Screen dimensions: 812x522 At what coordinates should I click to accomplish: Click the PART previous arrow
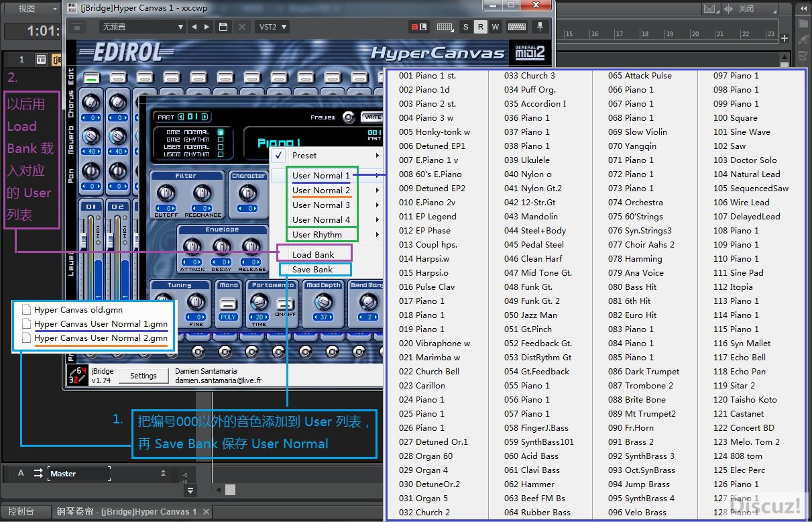[x=181, y=117]
